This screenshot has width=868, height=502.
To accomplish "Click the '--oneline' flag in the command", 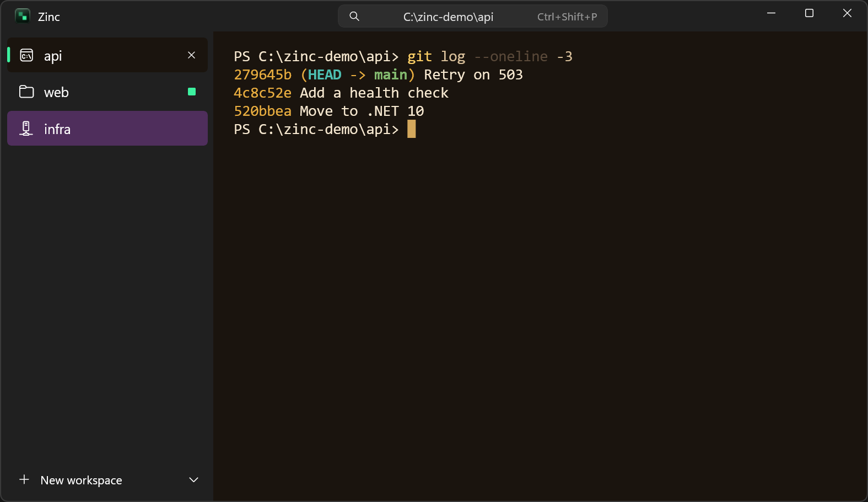I will pos(511,56).
